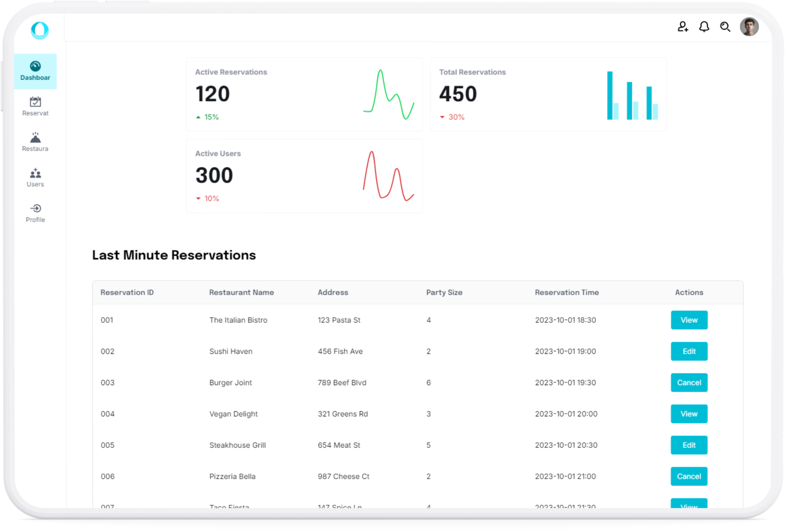Edit the Steakhouse Grill reservation
Image resolution: width=785 pixels, height=532 pixels.
point(689,445)
